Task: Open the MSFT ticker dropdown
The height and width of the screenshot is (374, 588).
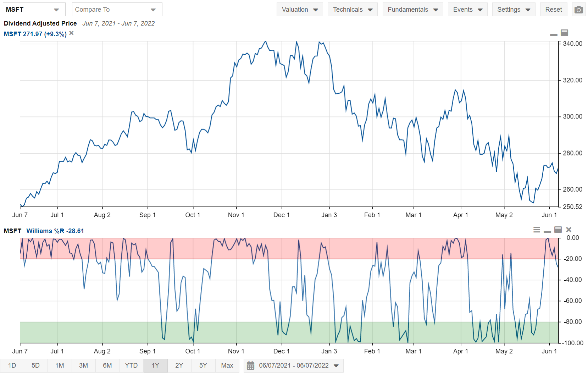Action: [x=34, y=10]
